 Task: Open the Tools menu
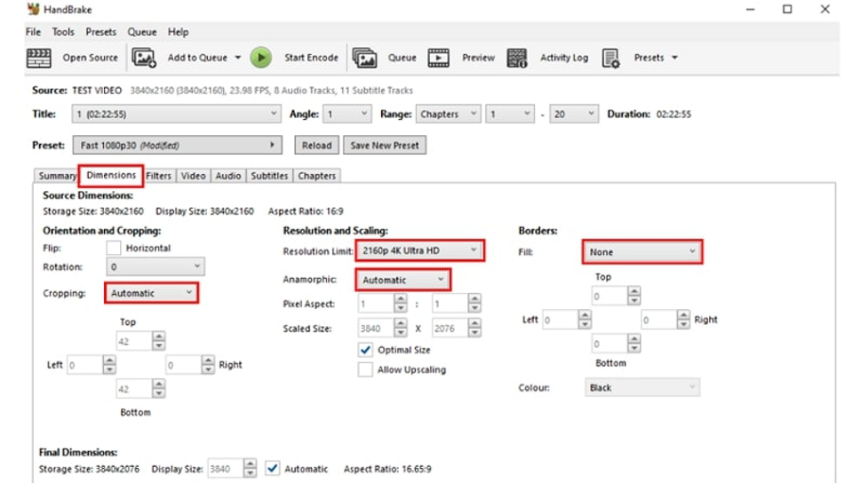coord(63,32)
